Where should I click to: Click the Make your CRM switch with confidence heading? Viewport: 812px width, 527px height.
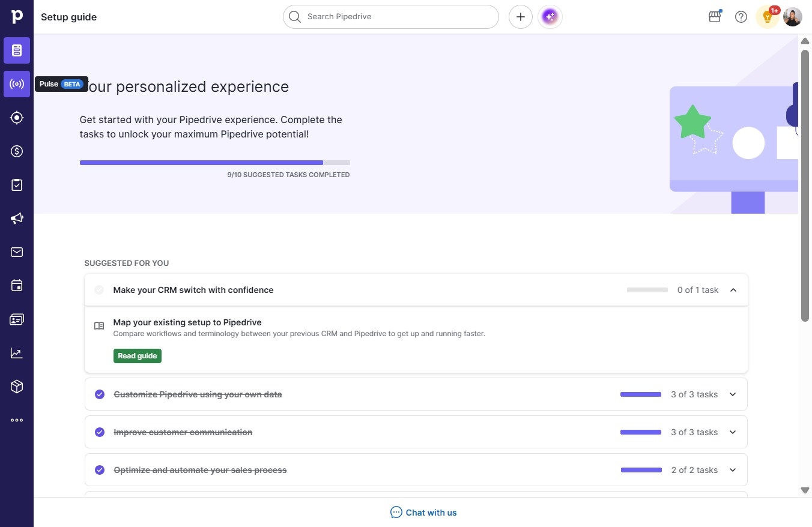coord(193,290)
